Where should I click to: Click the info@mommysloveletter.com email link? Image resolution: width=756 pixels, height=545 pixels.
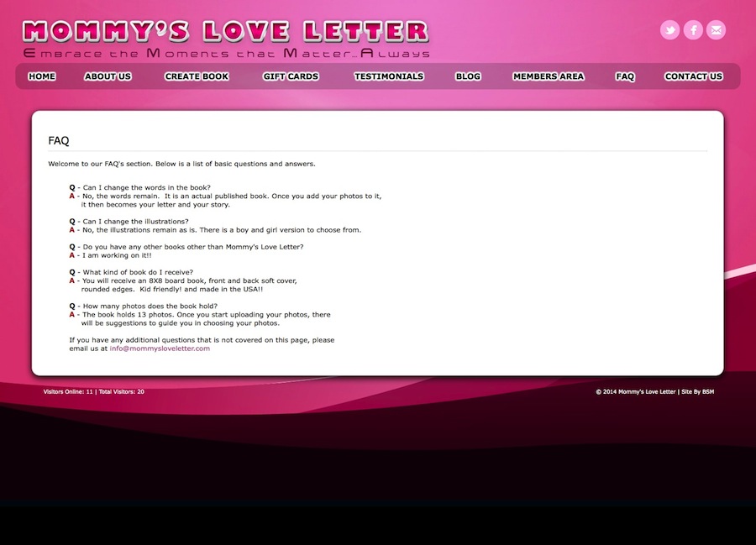(160, 348)
